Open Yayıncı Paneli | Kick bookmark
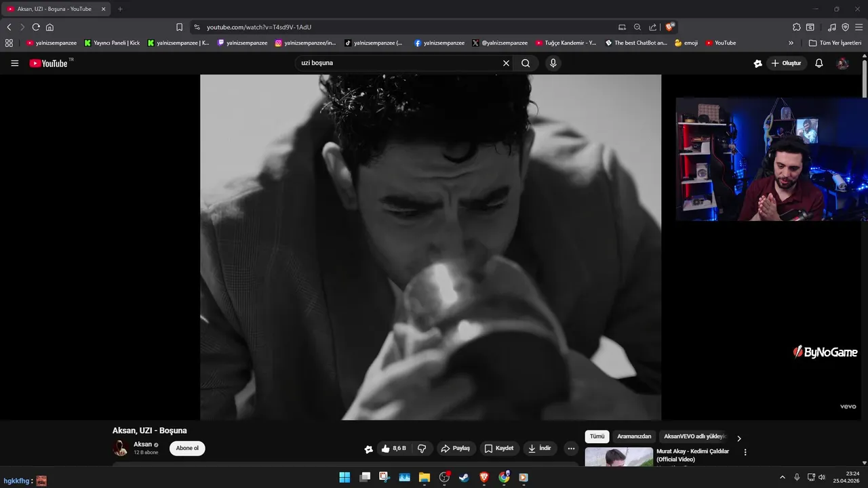 point(112,43)
